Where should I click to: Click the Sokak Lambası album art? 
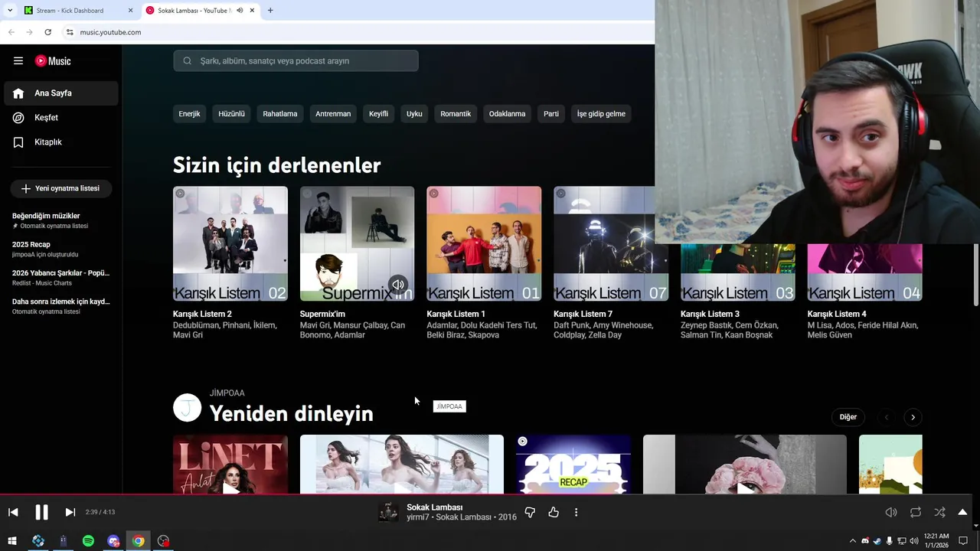(388, 512)
